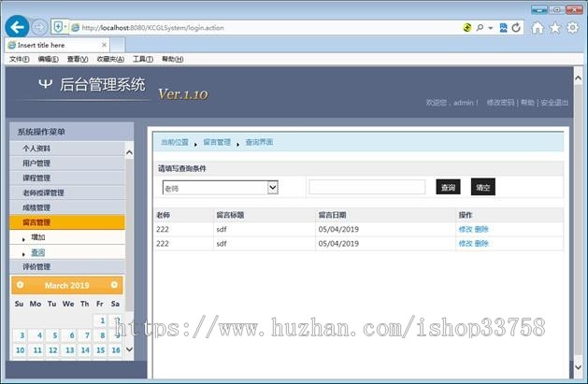Click the compatibility view icon in the address bar

pos(467,27)
